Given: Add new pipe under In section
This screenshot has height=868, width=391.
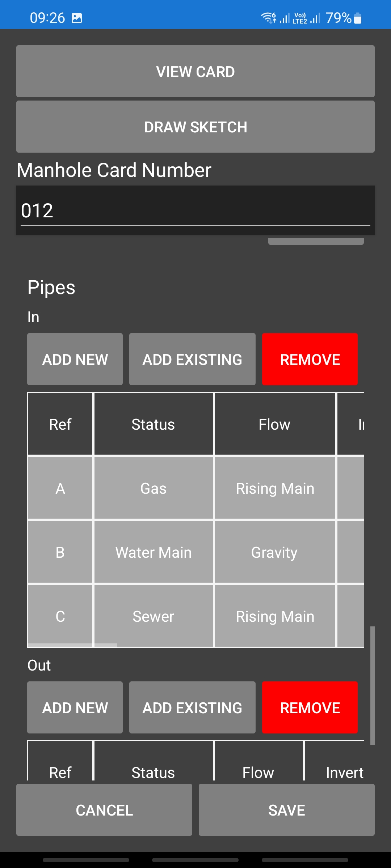Looking at the screenshot, I should (75, 359).
